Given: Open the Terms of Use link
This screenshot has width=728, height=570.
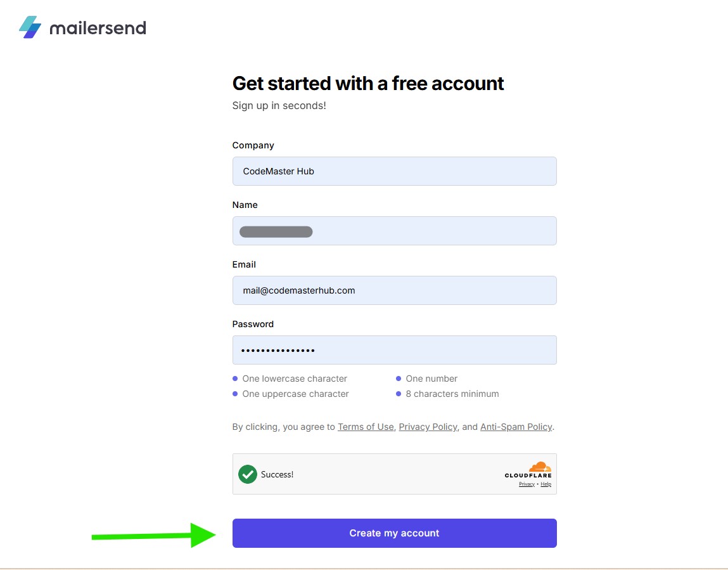Looking at the screenshot, I should tap(366, 427).
